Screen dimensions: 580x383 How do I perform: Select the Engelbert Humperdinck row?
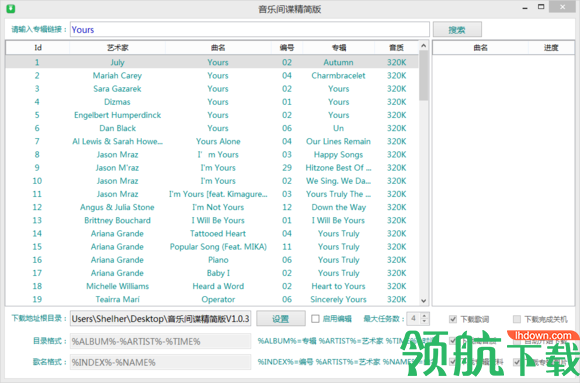pyautogui.click(x=212, y=115)
